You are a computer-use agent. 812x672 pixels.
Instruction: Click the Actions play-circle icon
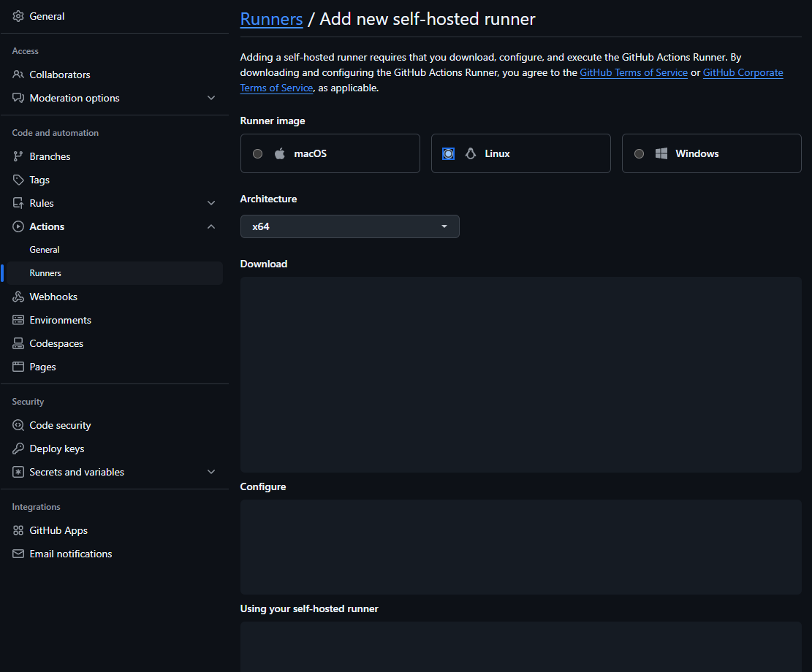pos(18,226)
